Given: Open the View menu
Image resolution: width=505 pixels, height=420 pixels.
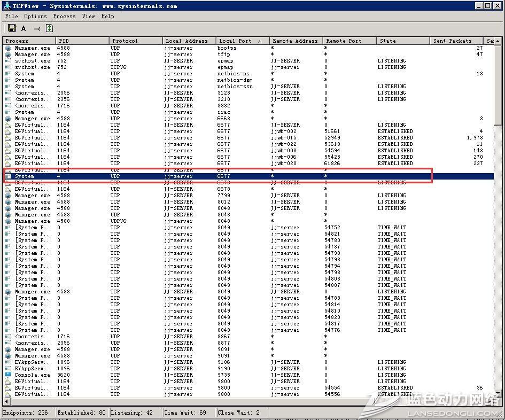Looking at the screenshot, I should click(x=88, y=17).
